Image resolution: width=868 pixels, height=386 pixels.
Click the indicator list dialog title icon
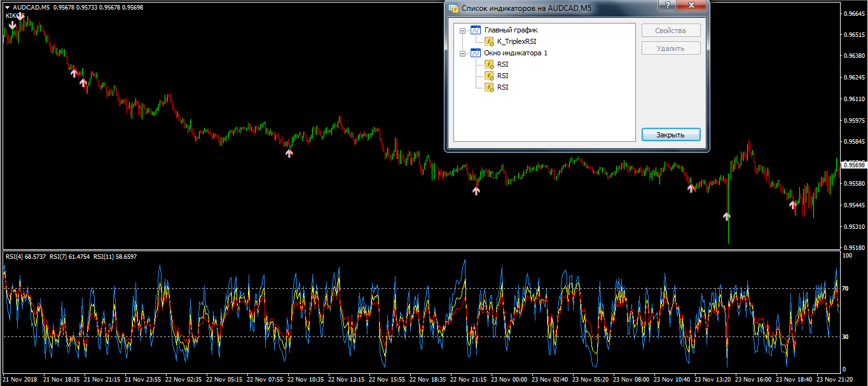[453, 8]
